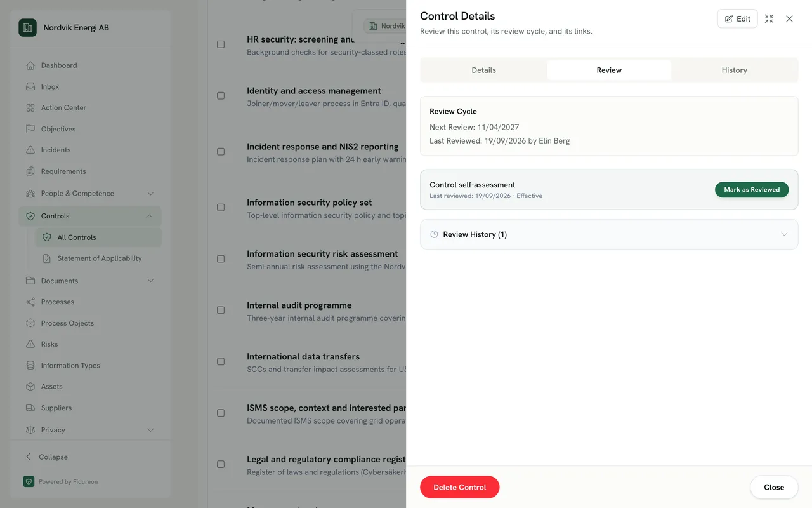The height and width of the screenshot is (508, 812).
Task: Click the Assets cube icon
Action: click(30, 387)
